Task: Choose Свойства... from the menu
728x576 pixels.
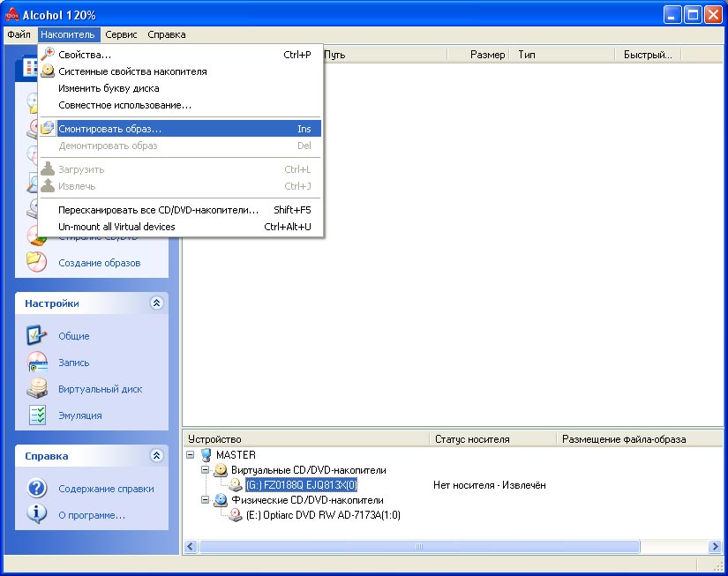Action: tap(181, 55)
